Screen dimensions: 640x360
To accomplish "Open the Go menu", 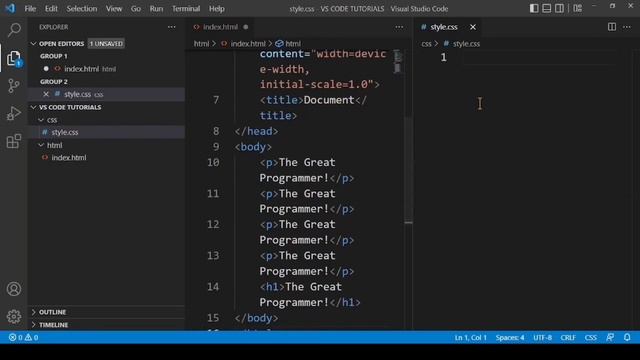I will click(x=136, y=9).
